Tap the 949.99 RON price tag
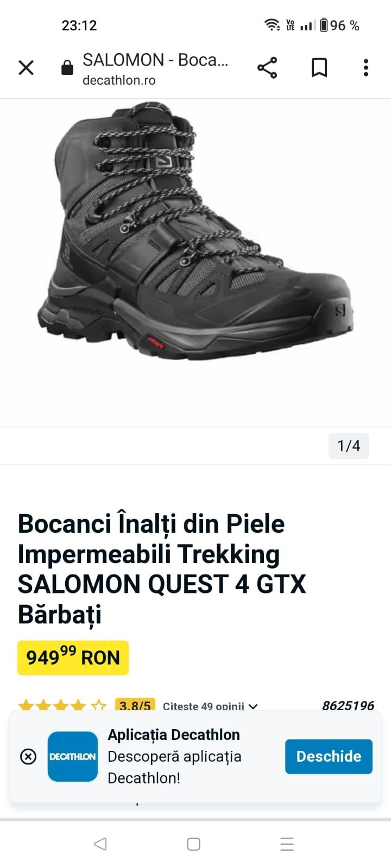The width and height of the screenshot is (391, 868). [x=73, y=658]
